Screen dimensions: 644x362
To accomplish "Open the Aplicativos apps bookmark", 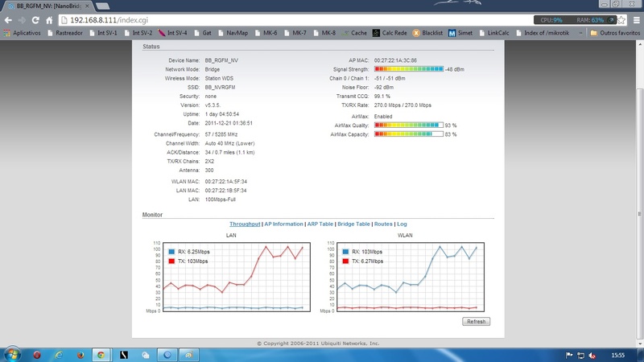I will (23, 33).
